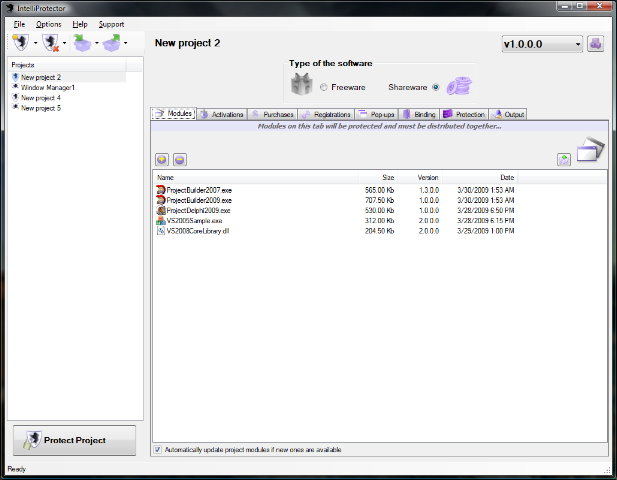The image size is (617, 480).
Task: Click the add module round button
Action: point(162,159)
